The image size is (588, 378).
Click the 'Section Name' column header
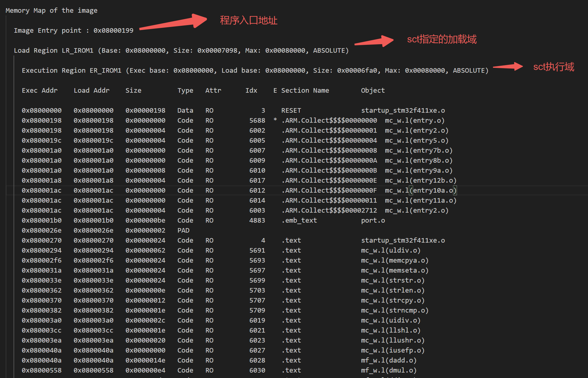pos(305,91)
